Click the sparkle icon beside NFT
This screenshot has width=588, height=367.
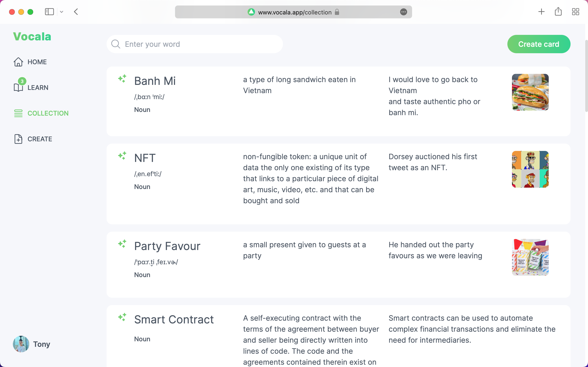pos(122,156)
